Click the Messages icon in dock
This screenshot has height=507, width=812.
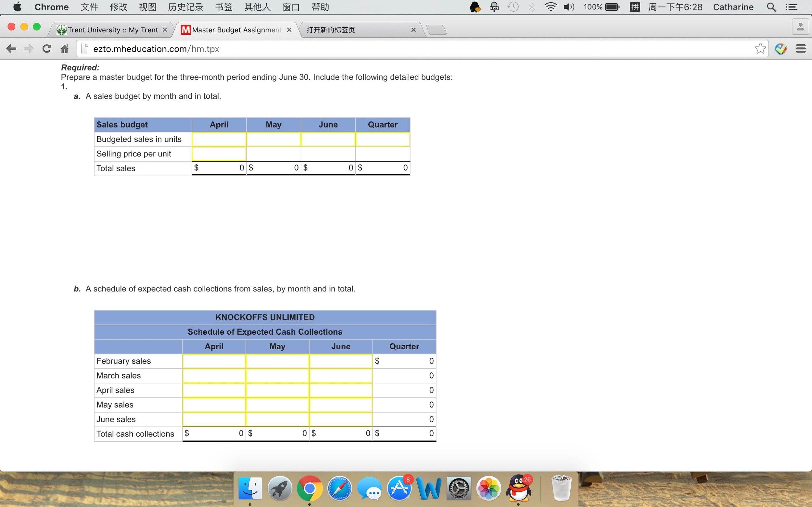[371, 489]
